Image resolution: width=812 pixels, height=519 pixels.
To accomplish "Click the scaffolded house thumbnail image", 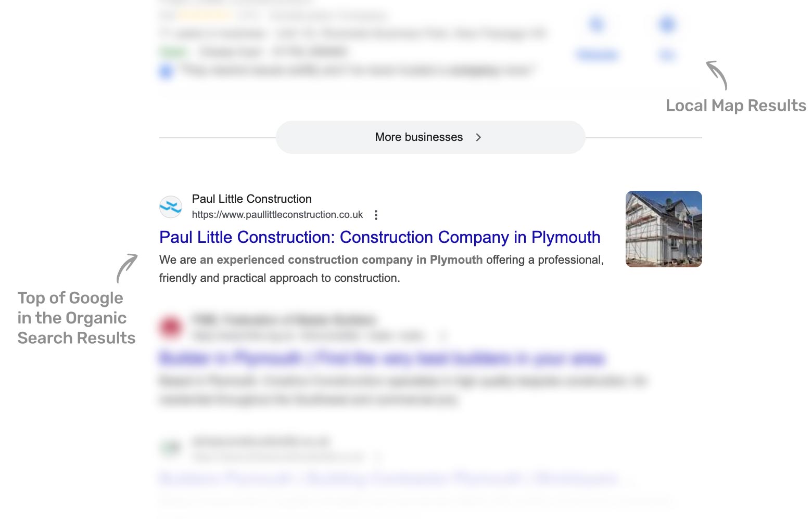I will coord(663,229).
